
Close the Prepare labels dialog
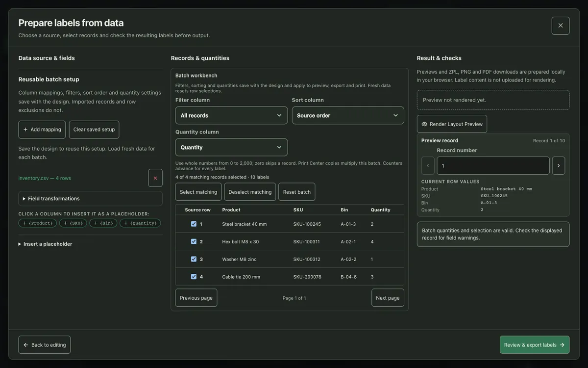(x=561, y=26)
